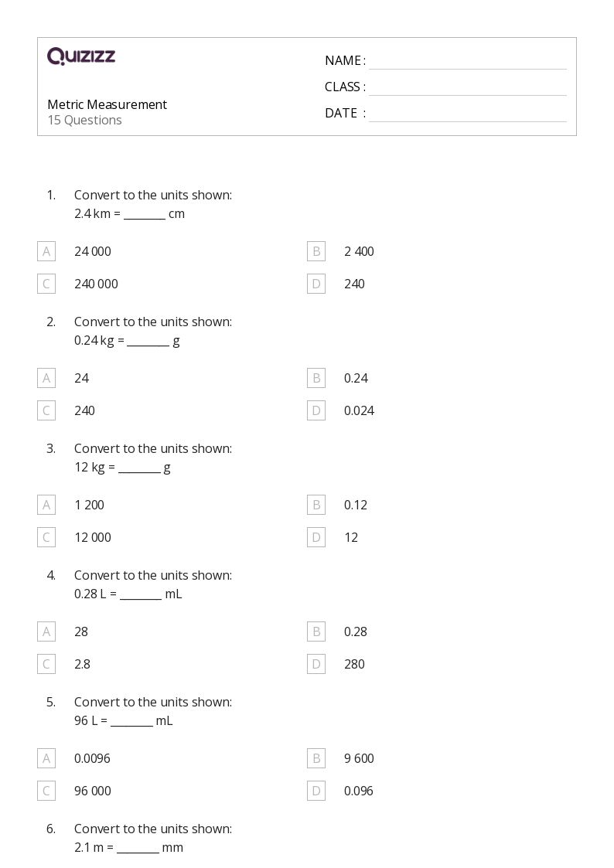Tick box D labeled 0.024

pyautogui.click(x=316, y=410)
